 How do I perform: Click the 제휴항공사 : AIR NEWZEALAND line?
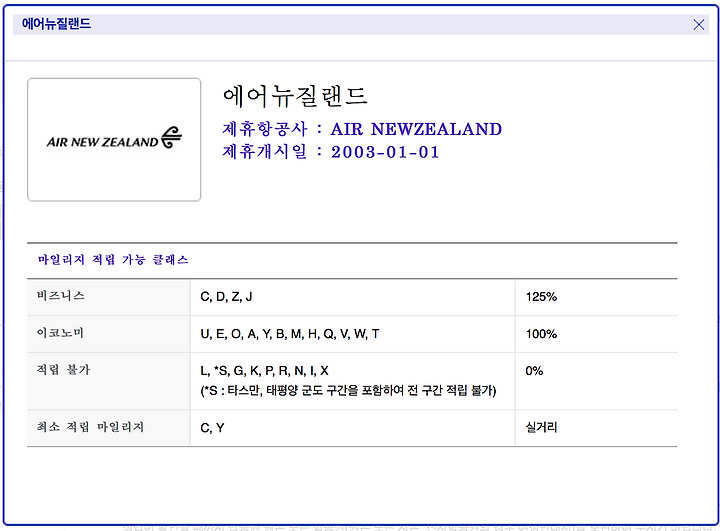362,129
